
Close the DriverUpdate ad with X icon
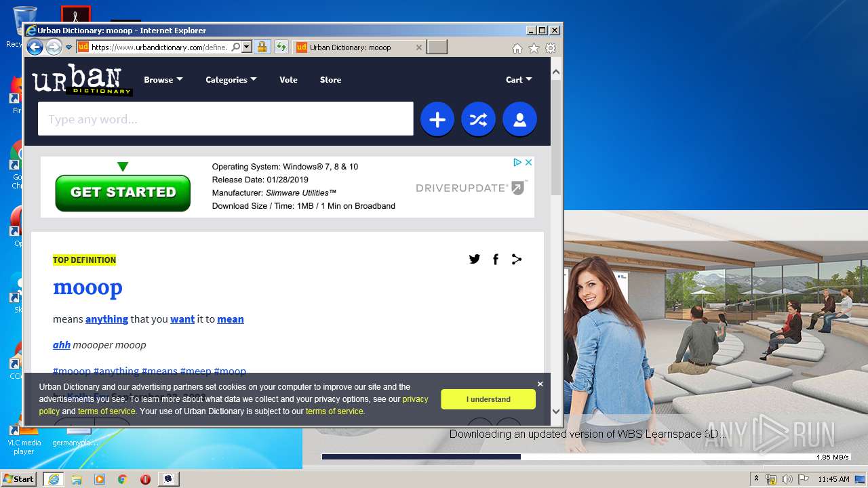pos(529,162)
